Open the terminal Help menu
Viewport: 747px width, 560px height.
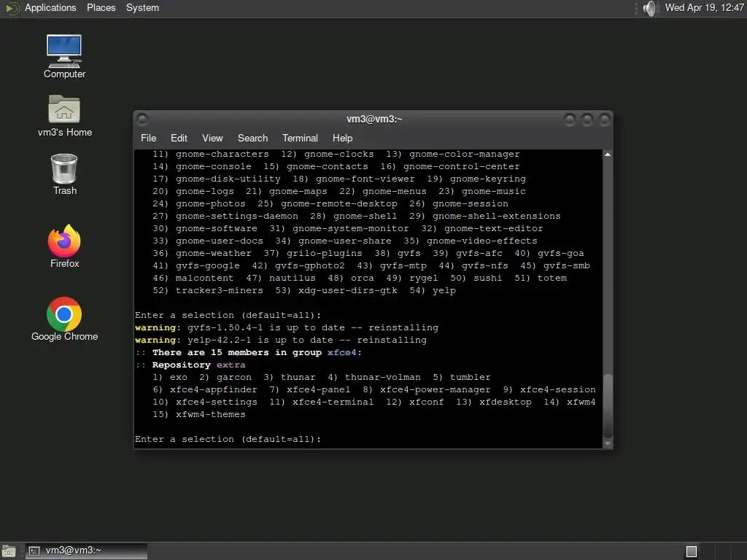click(x=342, y=138)
